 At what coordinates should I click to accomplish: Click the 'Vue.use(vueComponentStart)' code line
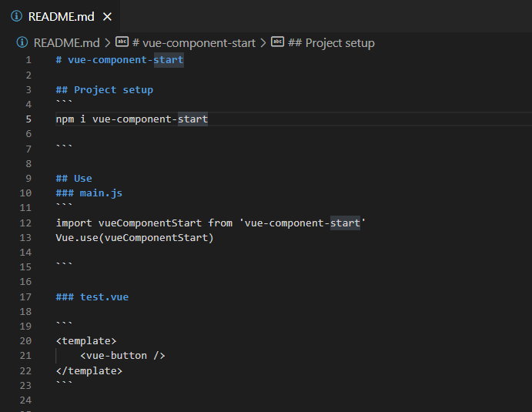(x=135, y=237)
